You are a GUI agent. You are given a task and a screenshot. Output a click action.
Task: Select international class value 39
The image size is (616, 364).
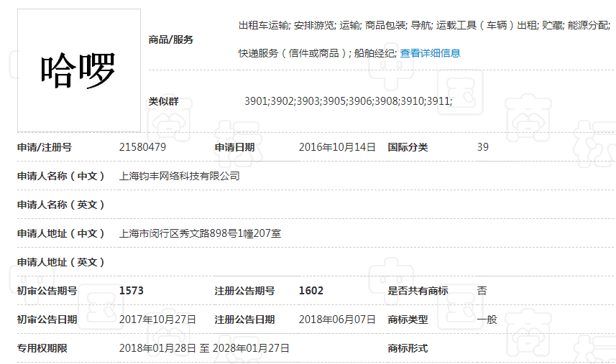click(483, 147)
